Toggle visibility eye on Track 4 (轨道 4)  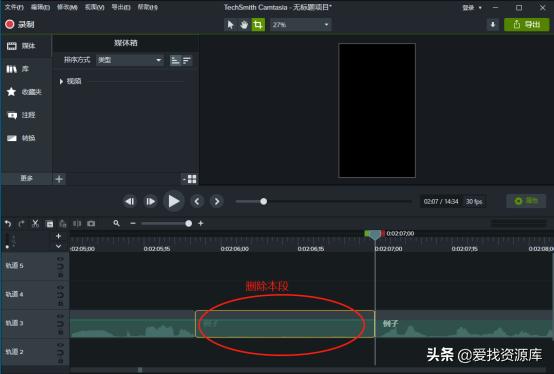60,289
